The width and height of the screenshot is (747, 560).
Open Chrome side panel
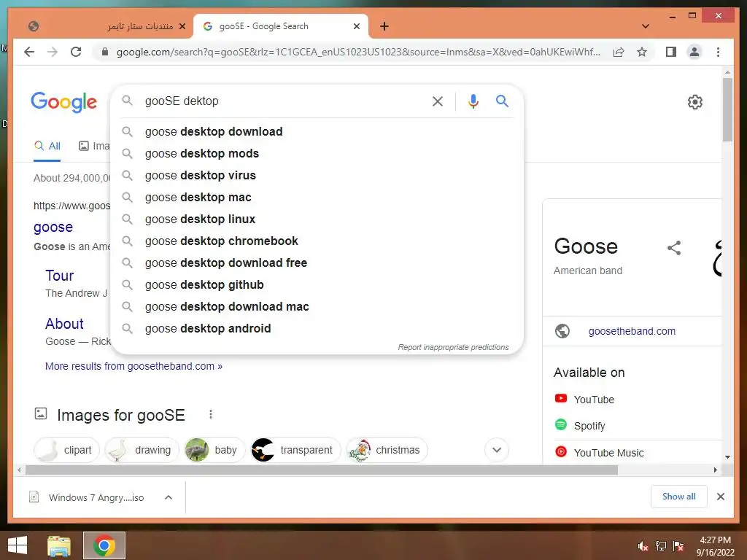point(671,52)
